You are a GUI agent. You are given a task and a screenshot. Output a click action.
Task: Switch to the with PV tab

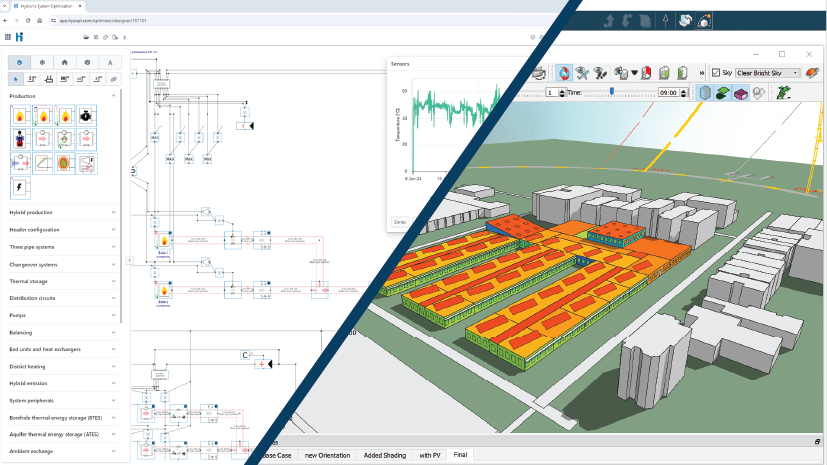(429, 455)
